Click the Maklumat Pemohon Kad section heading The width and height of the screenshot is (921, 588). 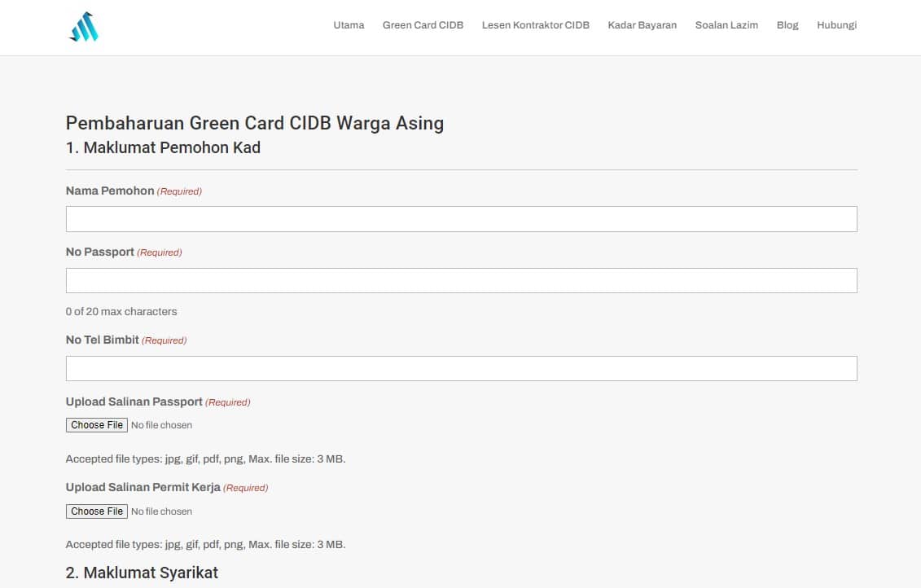pyautogui.click(x=163, y=147)
